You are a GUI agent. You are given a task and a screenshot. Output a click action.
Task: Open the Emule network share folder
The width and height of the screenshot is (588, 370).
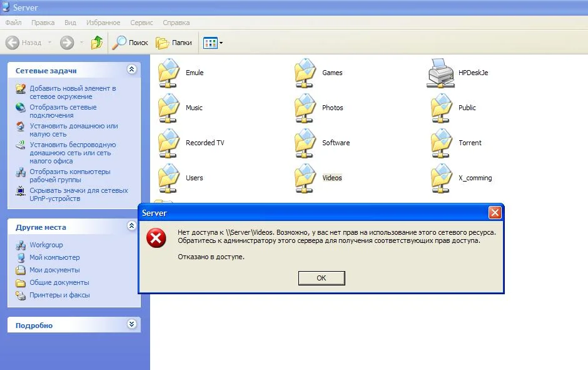169,73
